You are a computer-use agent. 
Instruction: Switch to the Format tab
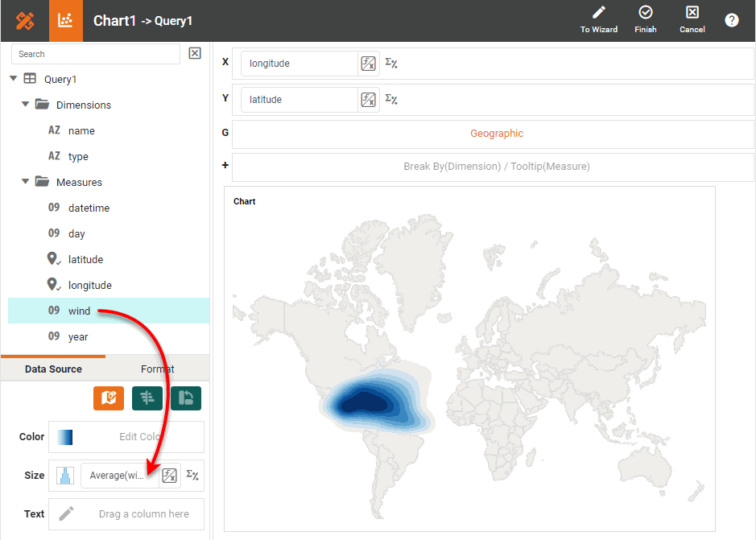[157, 369]
